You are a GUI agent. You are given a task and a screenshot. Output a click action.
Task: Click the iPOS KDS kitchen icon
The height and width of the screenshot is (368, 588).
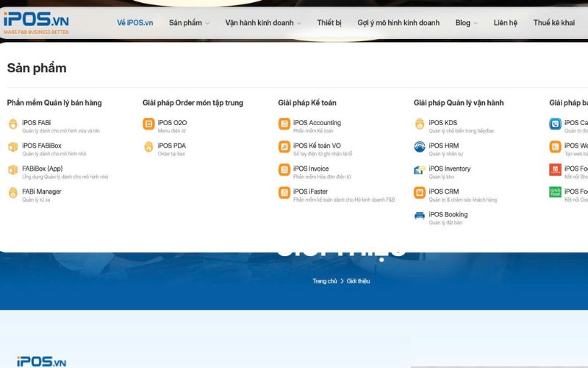420,124
